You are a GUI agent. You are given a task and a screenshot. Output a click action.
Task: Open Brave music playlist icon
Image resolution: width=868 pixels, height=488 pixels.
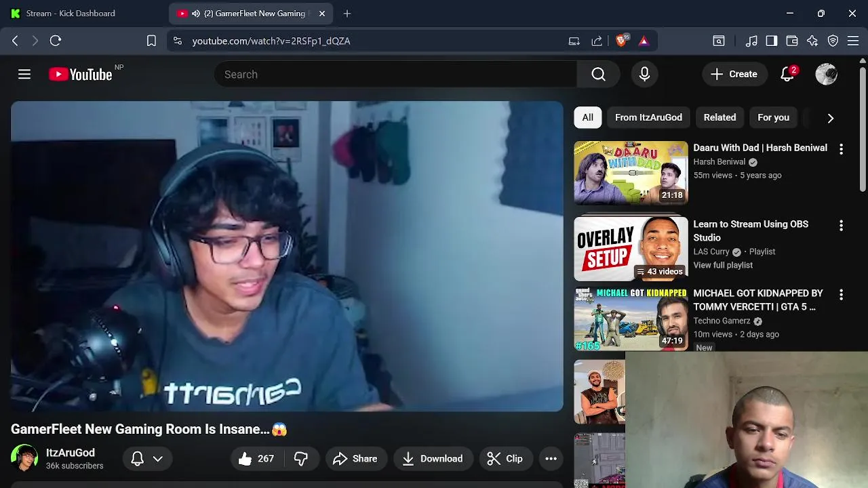click(751, 41)
